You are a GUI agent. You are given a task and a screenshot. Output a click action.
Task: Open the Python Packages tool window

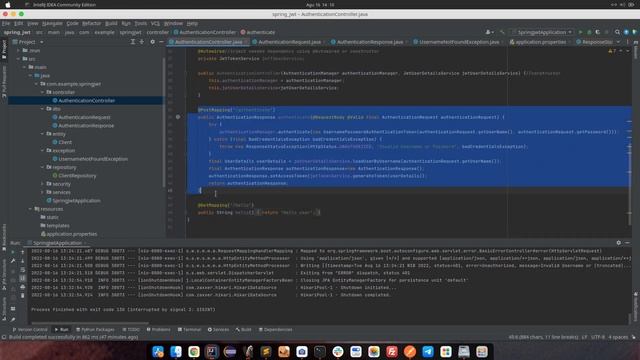pyautogui.click(x=95, y=330)
